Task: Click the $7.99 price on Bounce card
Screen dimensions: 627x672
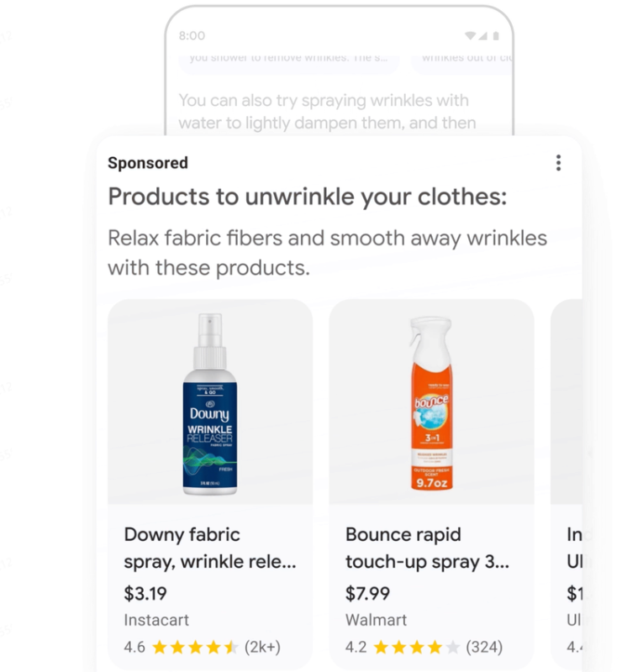Action: [367, 594]
